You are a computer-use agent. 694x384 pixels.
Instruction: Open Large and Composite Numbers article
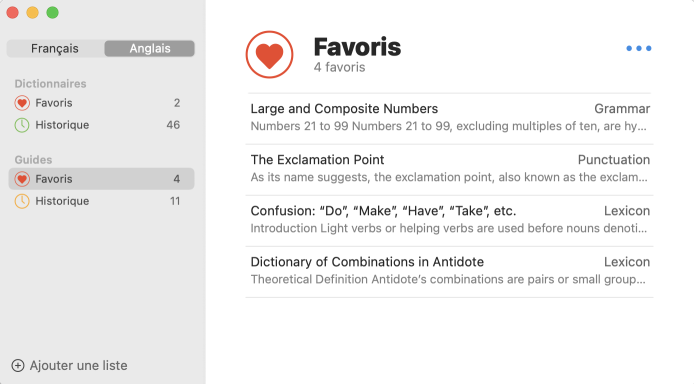tap(450, 118)
